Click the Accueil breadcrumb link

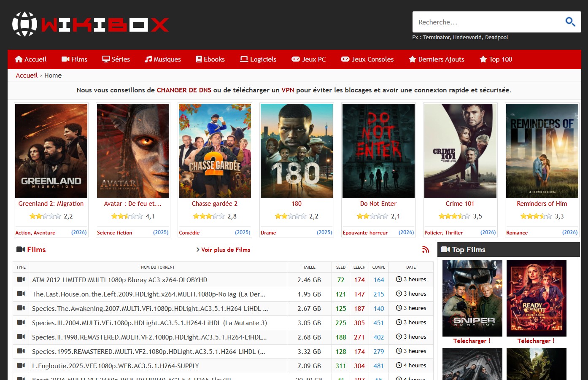(27, 75)
